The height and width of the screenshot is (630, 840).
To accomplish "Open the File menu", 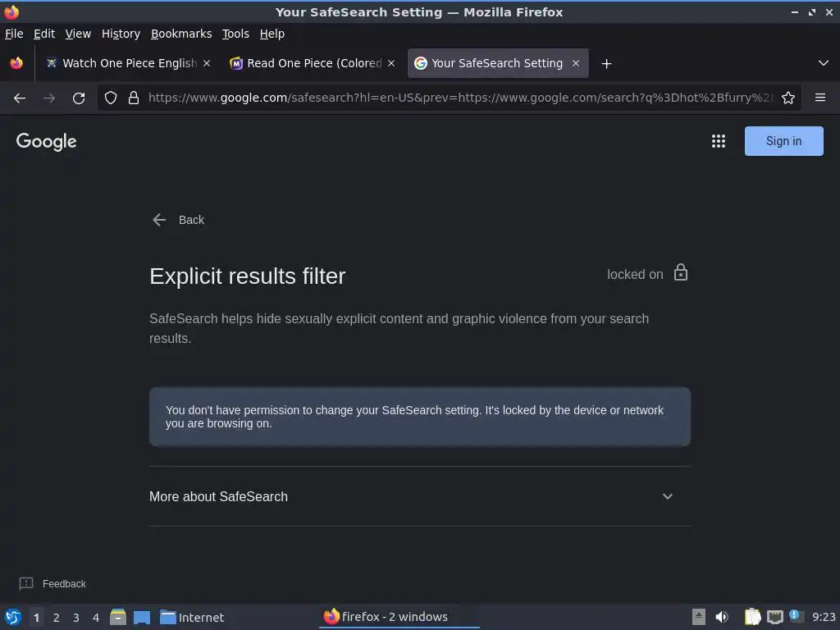I will (x=14, y=34).
